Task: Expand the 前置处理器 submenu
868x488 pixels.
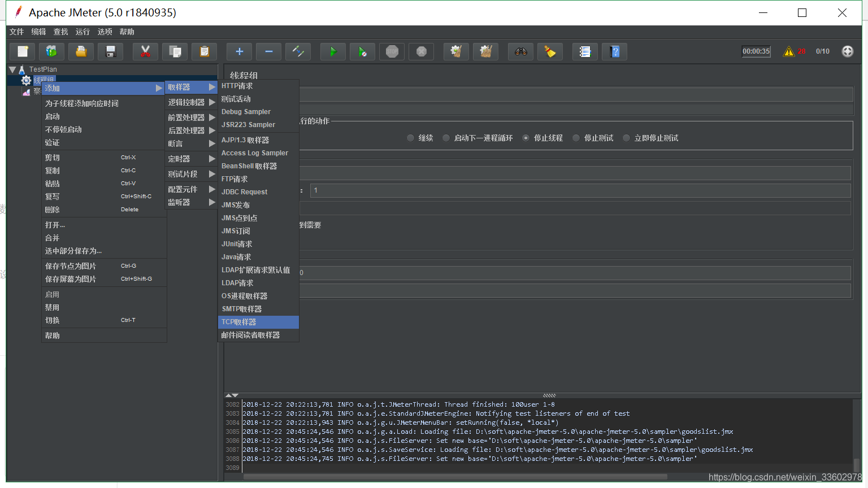Action: [x=191, y=117]
